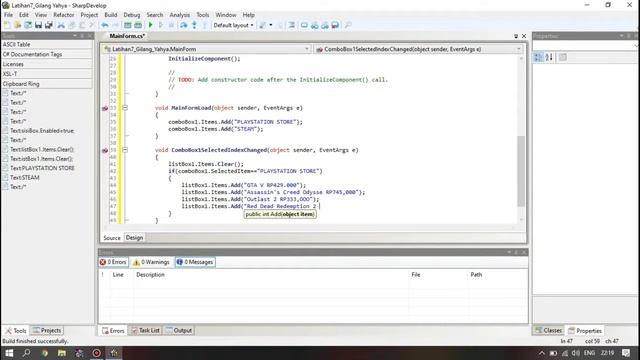Click the Save floppy disk icon
The height and width of the screenshot is (360, 640).
point(38,25)
